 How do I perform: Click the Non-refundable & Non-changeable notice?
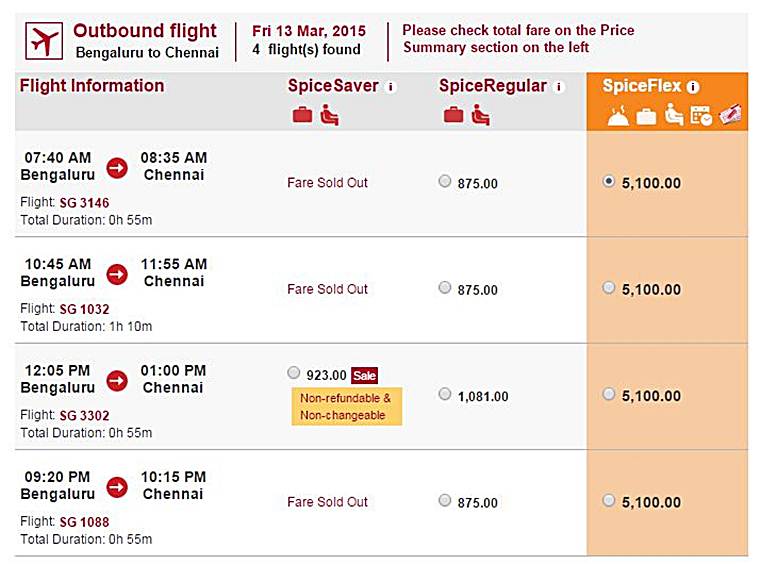tap(346, 406)
